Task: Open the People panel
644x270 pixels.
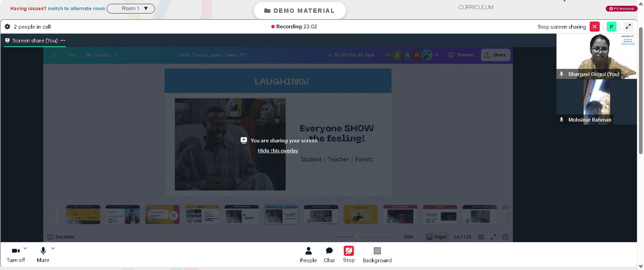Action: [x=308, y=255]
